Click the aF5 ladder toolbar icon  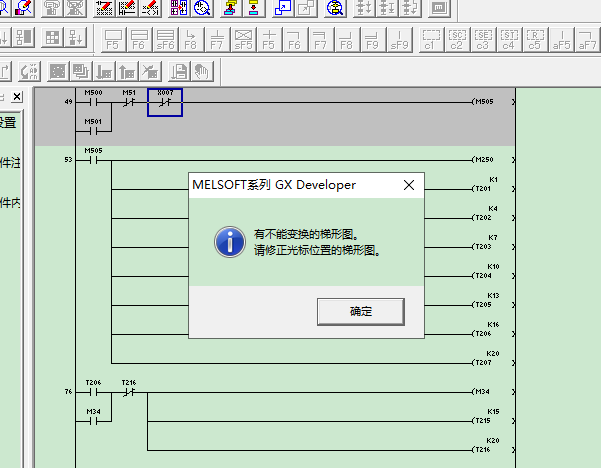point(562,40)
